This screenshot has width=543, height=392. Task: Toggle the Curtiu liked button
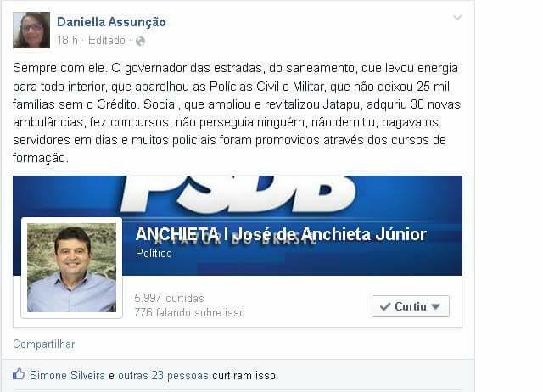tap(411, 306)
